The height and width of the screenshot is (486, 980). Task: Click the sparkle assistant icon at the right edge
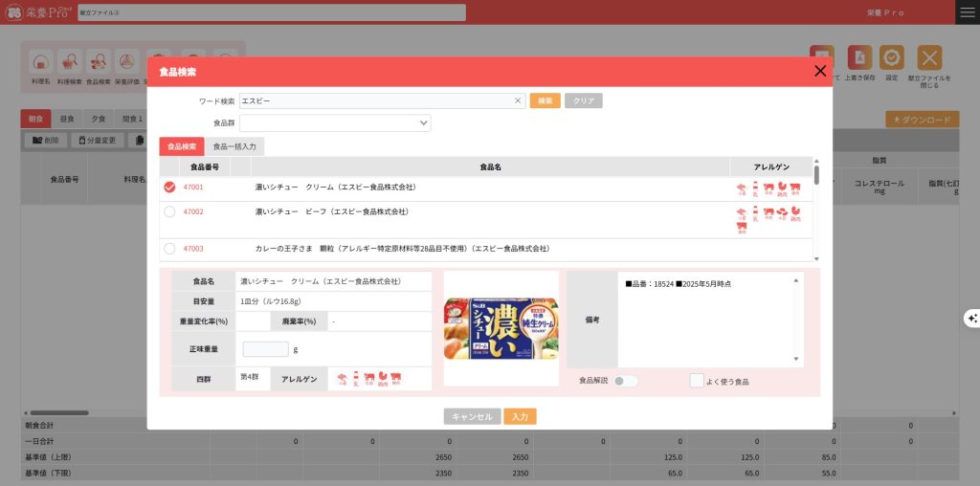point(972,319)
